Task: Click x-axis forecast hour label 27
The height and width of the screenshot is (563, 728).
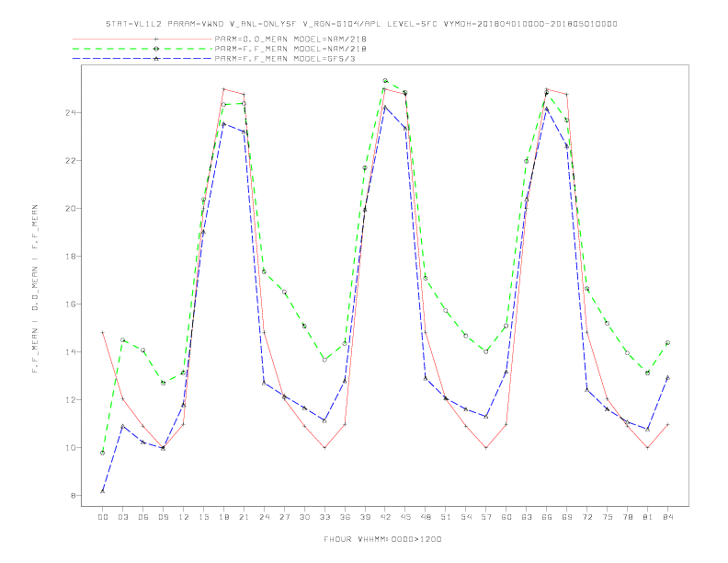Action: pyautogui.click(x=284, y=517)
